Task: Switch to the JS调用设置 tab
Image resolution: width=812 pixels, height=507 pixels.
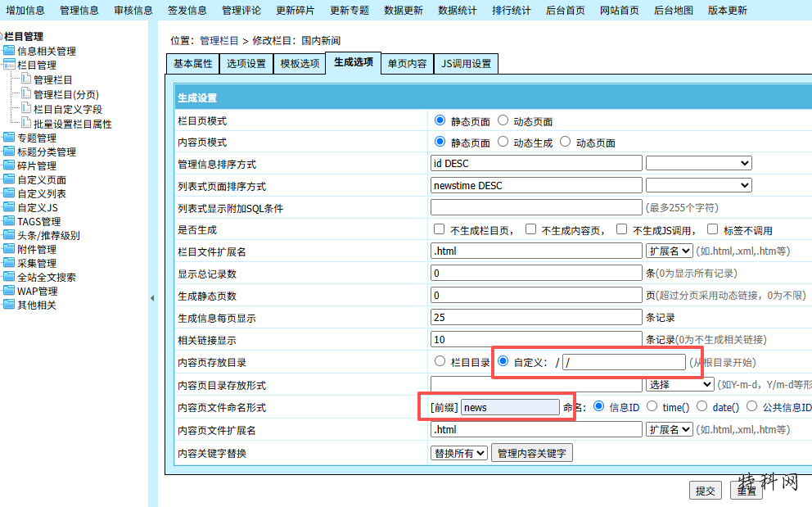Action: pyautogui.click(x=466, y=64)
